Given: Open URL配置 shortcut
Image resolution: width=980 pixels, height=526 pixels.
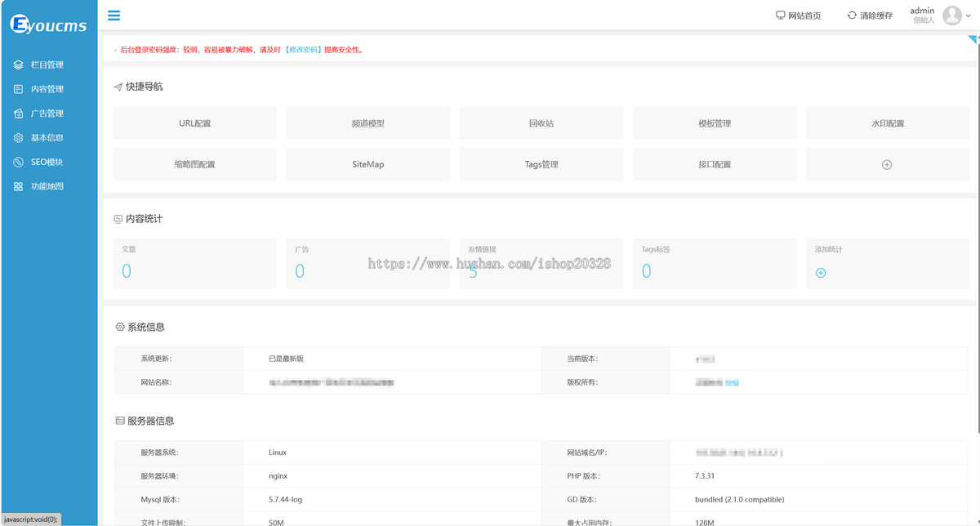Looking at the screenshot, I should click(x=194, y=123).
